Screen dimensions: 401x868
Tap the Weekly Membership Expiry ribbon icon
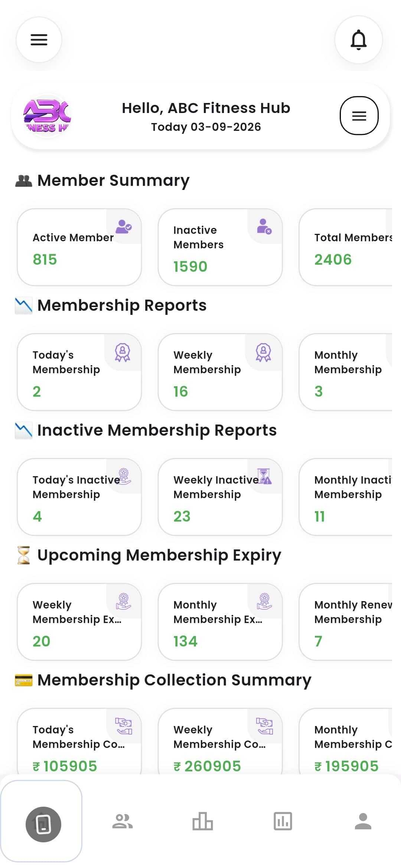click(x=124, y=601)
